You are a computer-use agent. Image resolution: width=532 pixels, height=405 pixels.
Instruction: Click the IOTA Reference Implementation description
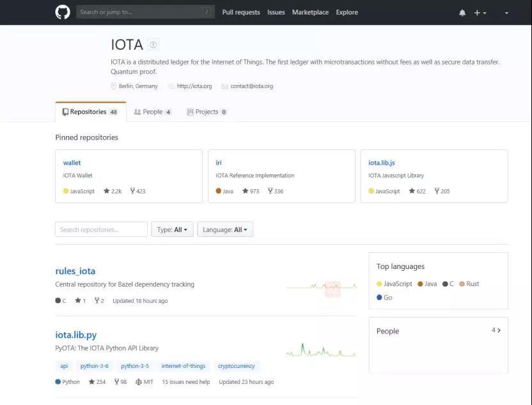tap(254, 176)
